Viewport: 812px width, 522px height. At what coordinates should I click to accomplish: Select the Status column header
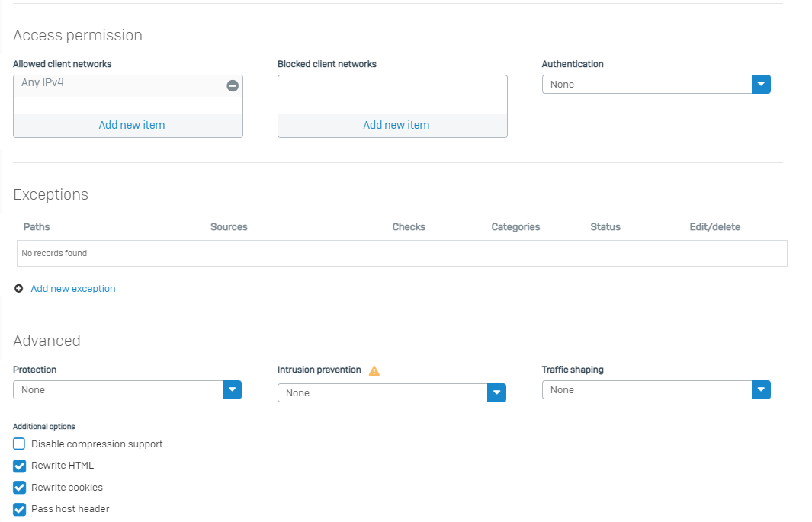tap(605, 227)
